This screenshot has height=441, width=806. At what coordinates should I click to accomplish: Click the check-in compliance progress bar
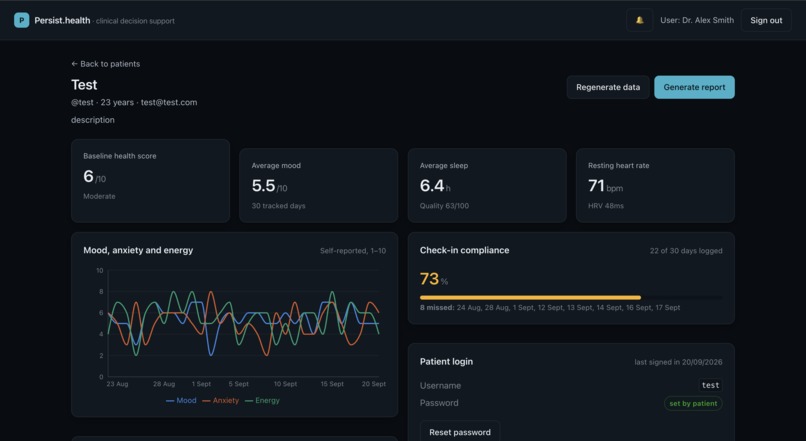tap(571, 297)
